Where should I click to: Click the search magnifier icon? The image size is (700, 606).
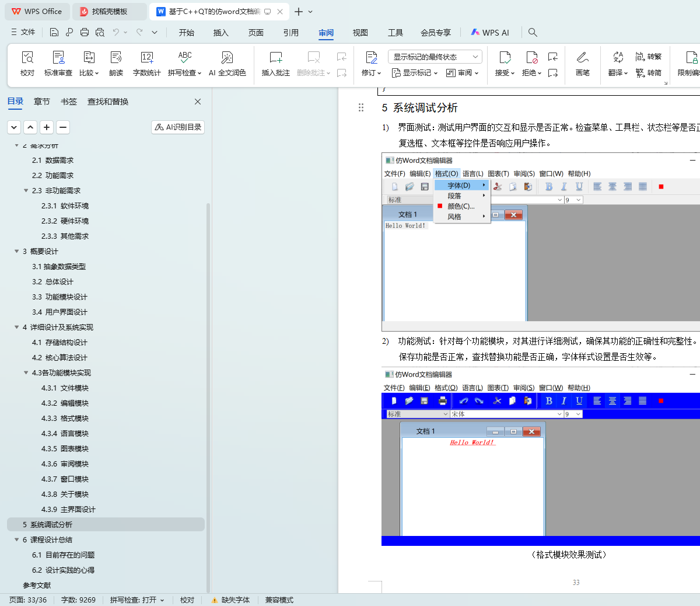(533, 33)
